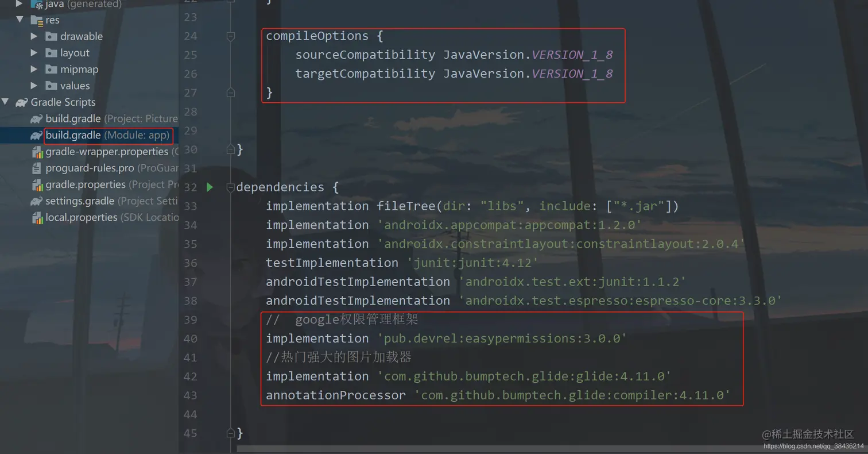Image resolution: width=868 pixels, height=454 pixels.
Task: Expand the layout folder
Action: click(34, 53)
